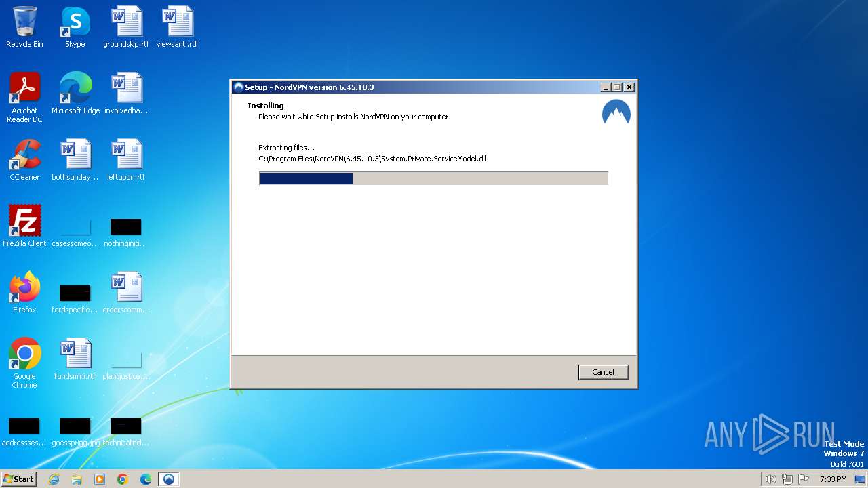Launch Internet Explorer from the taskbar
868x488 pixels.
pyautogui.click(x=54, y=479)
